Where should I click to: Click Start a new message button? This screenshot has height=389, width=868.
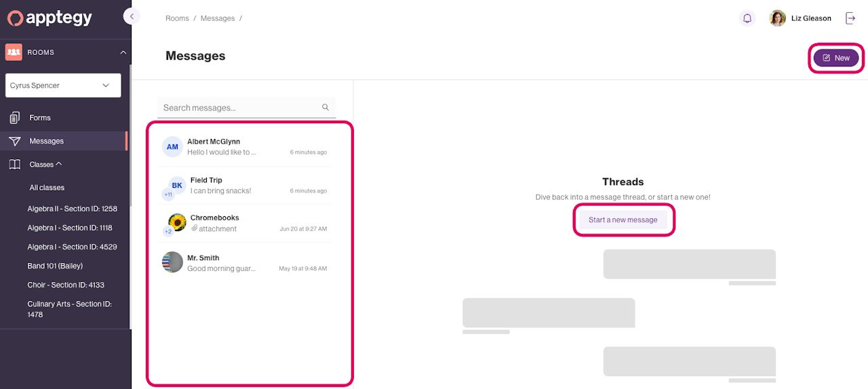click(x=623, y=220)
